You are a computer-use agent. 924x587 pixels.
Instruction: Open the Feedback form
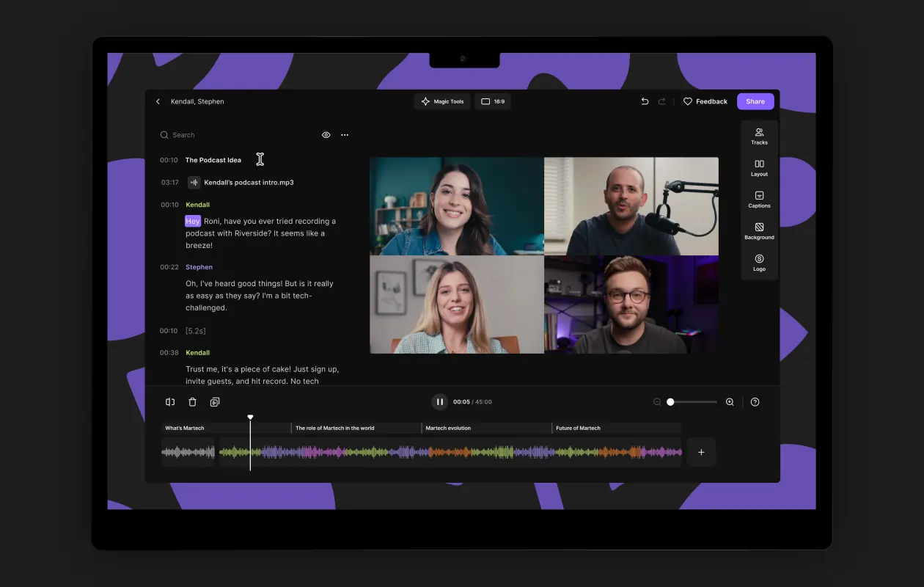pos(705,101)
